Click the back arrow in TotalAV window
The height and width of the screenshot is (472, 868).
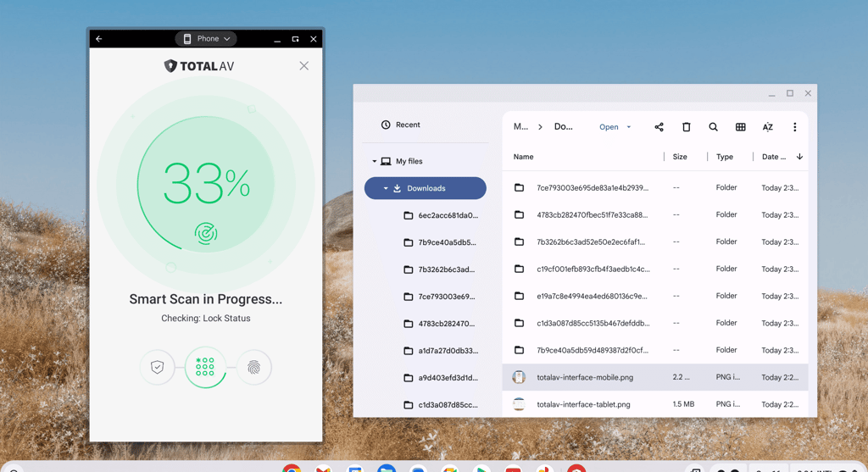click(x=99, y=39)
